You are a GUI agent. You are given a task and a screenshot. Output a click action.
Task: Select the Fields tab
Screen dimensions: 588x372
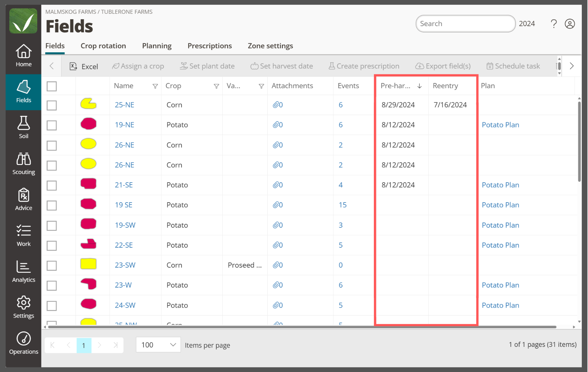click(x=55, y=46)
